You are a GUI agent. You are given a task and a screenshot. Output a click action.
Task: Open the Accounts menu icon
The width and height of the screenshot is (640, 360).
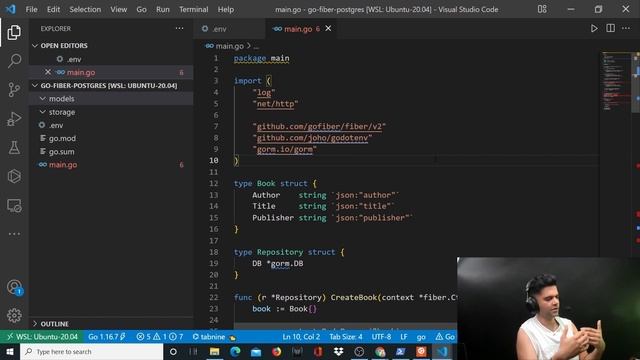14,287
